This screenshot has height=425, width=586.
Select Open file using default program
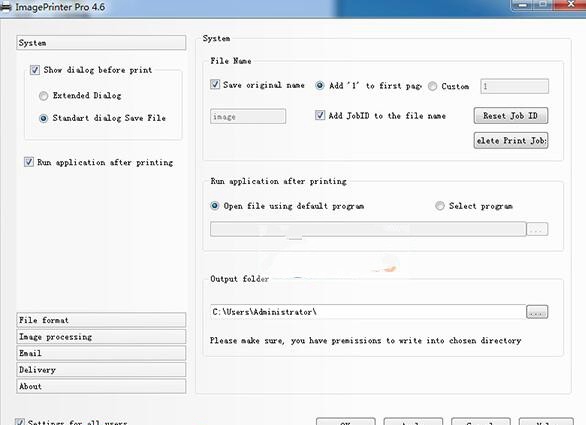(x=215, y=206)
